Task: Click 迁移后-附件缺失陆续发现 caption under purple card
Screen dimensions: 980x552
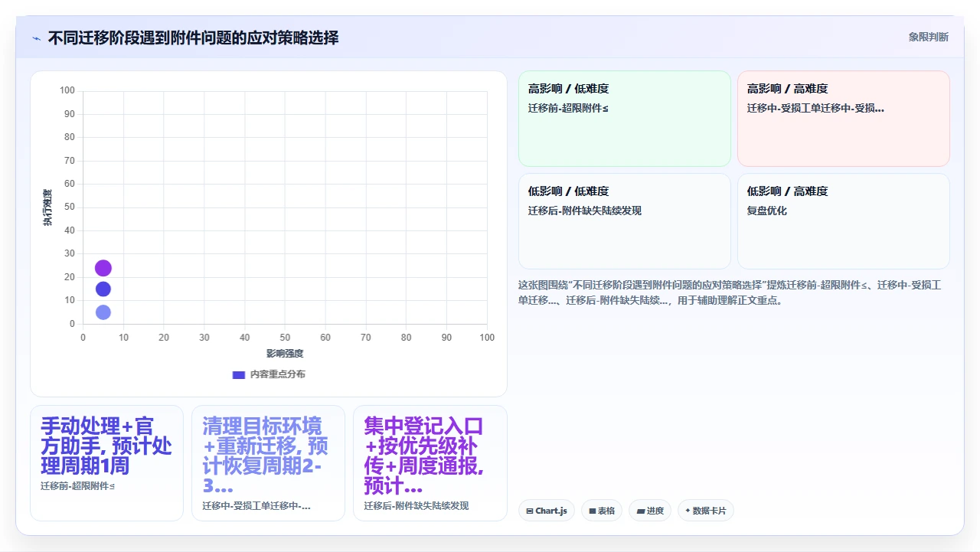Action: (x=416, y=506)
